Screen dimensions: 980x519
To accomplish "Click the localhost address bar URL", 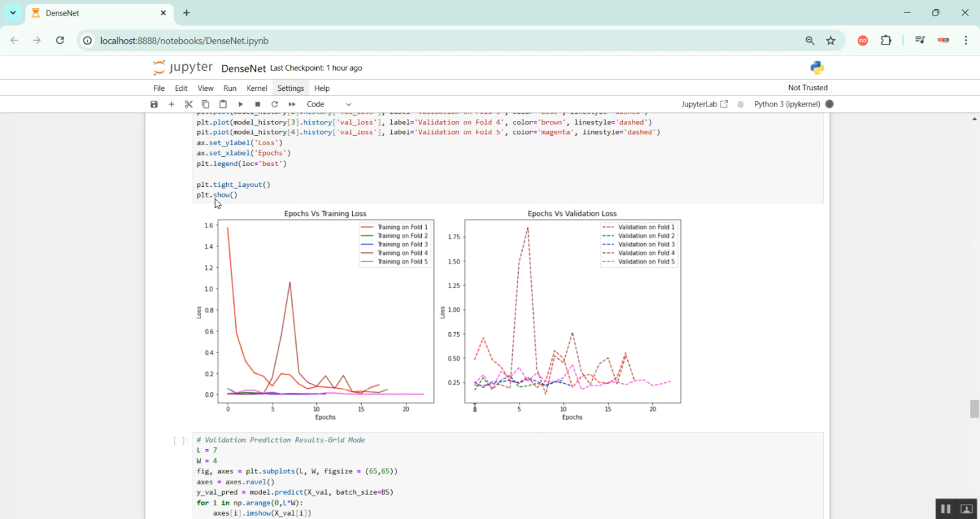I will click(184, 41).
